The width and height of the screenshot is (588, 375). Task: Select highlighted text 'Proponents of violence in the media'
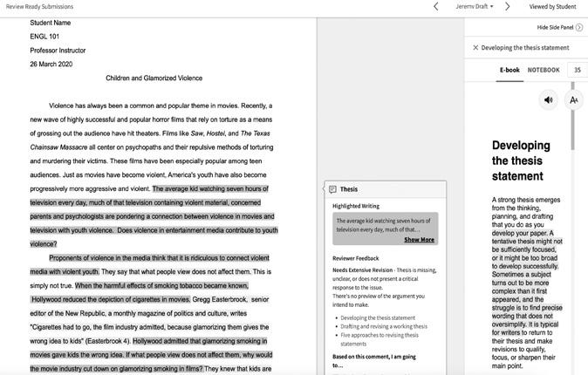click(159, 258)
